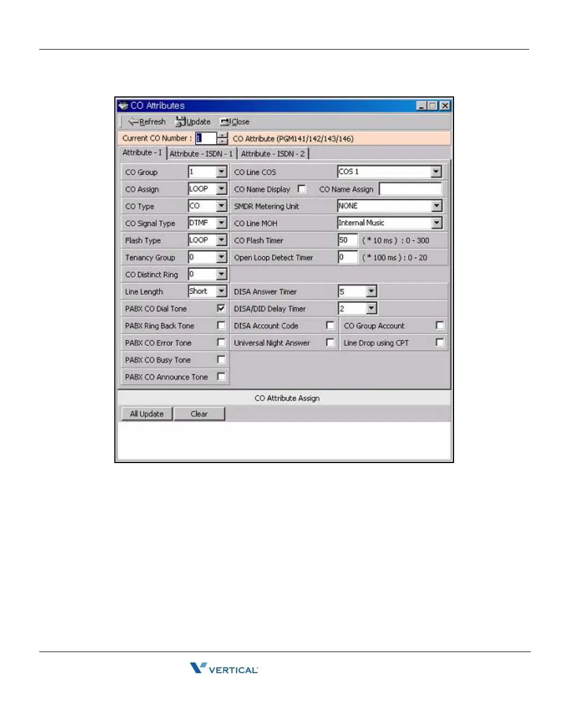Open SMDR Metering Unit dropdown
Image resolution: width=588 pixels, height=706 pixels.
pyautogui.click(x=436, y=206)
